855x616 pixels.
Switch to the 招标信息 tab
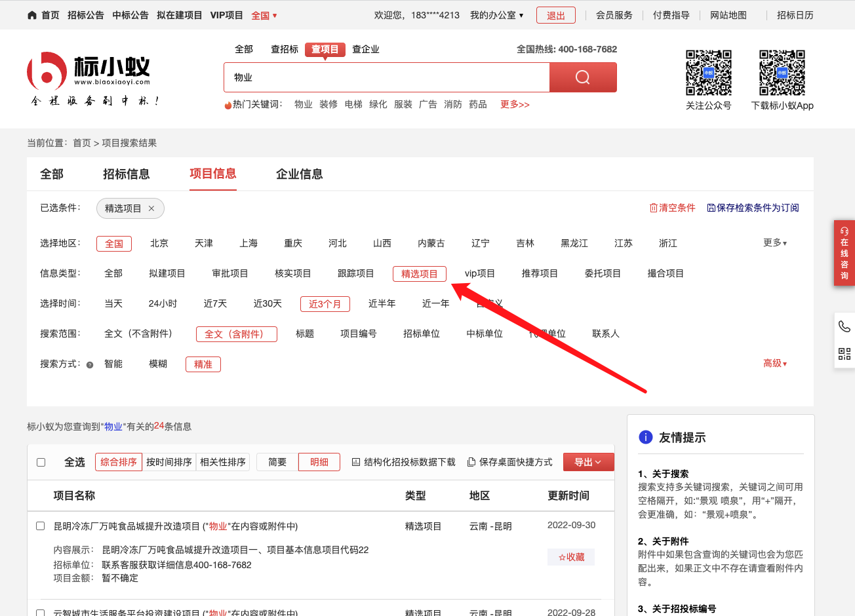click(126, 174)
